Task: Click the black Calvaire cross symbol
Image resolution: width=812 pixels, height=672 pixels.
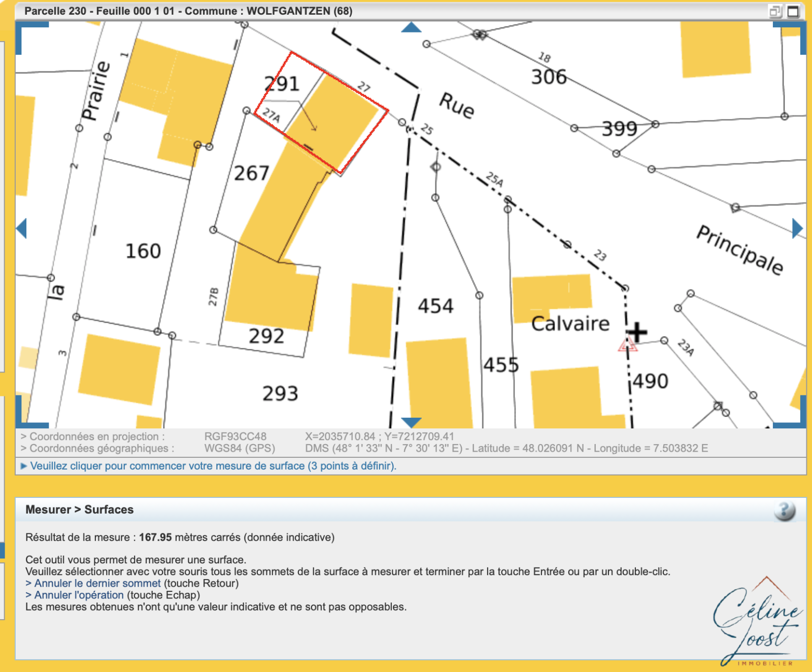Action: (637, 333)
